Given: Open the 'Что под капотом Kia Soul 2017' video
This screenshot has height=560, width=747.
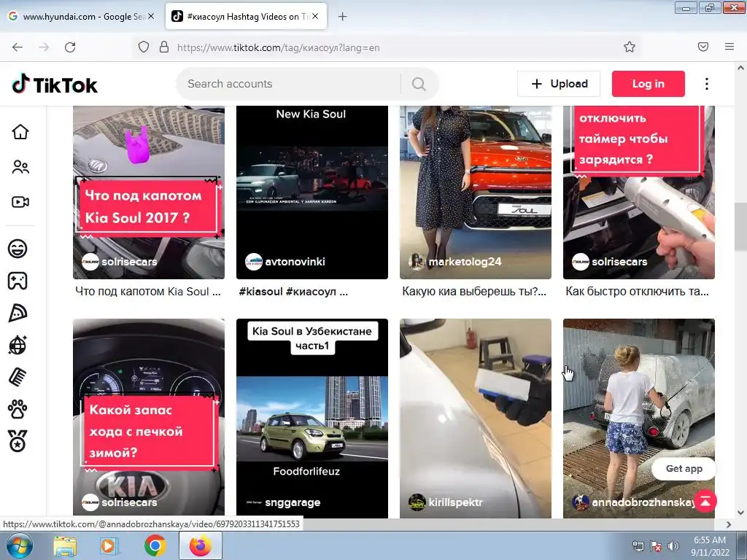Looking at the screenshot, I should 149,192.
